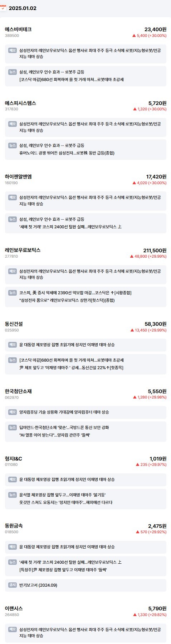The image size is (171, 644).
Task: Click the 메모 badge under 에스비비테크
Action: tap(13, 51)
